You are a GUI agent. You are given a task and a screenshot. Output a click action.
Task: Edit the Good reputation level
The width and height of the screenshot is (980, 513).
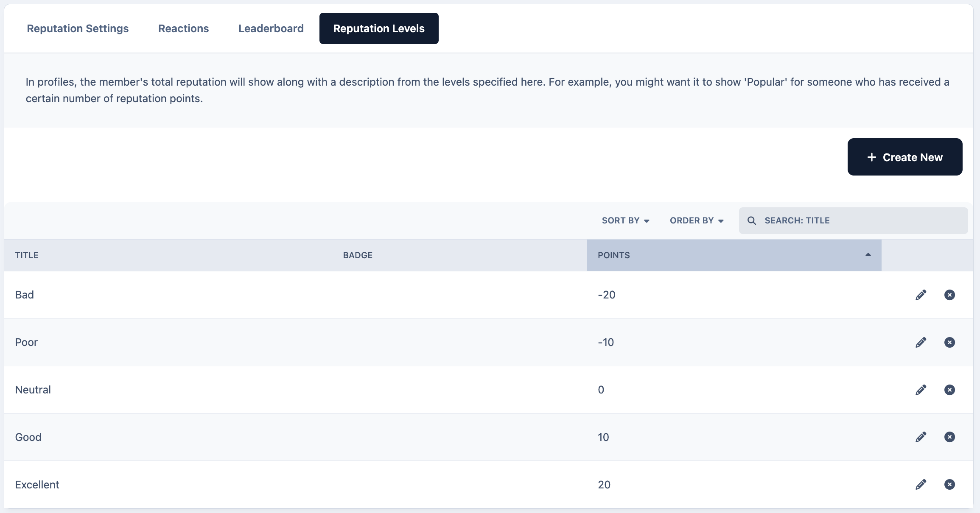[x=921, y=437]
